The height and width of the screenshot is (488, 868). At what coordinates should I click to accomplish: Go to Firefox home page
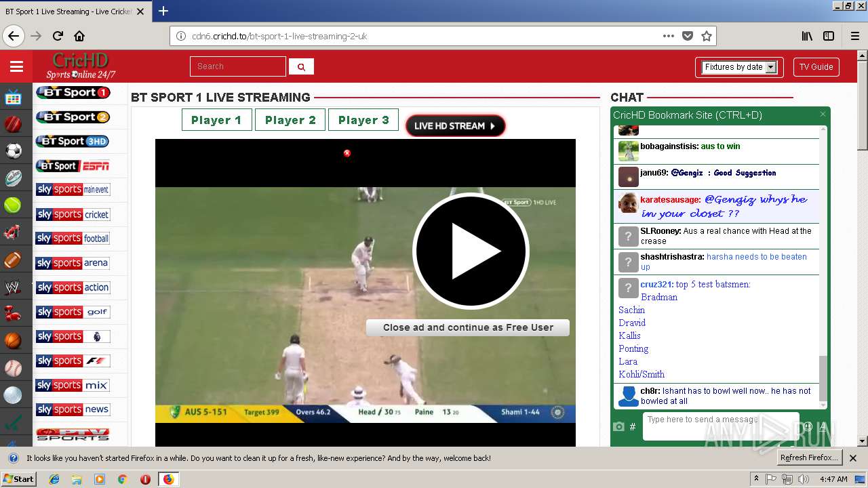coord(79,36)
